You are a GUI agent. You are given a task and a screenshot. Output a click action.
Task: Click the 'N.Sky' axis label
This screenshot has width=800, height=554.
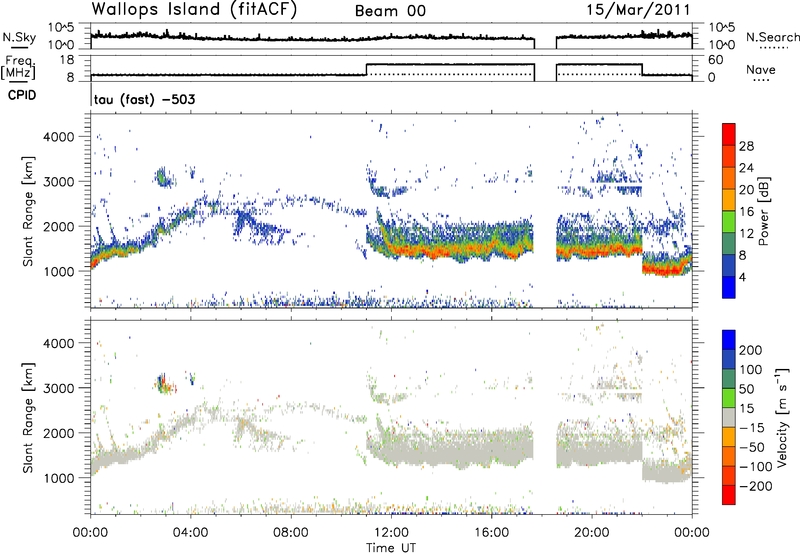(x=19, y=37)
